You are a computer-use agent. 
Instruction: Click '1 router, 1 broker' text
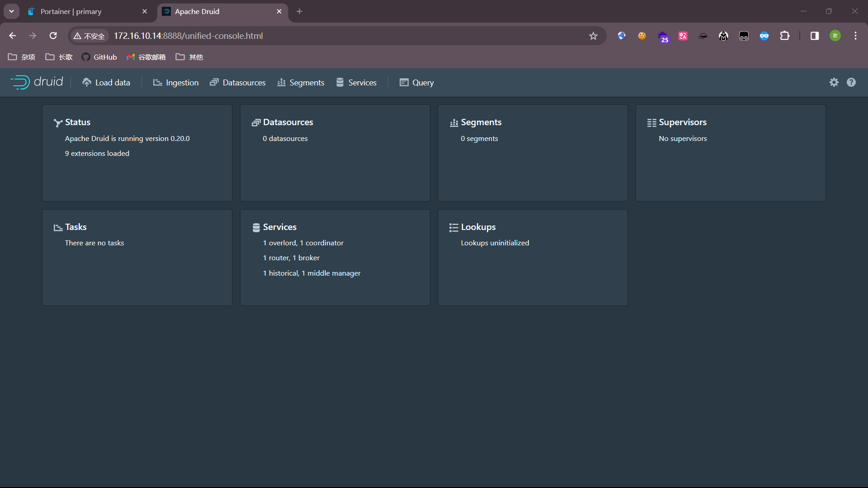coord(291,258)
